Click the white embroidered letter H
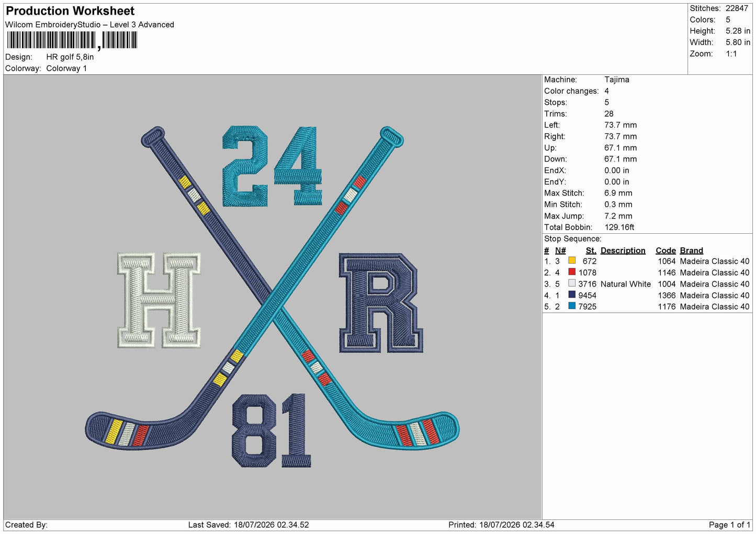The width and height of the screenshot is (756, 534). tap(159, 300)
